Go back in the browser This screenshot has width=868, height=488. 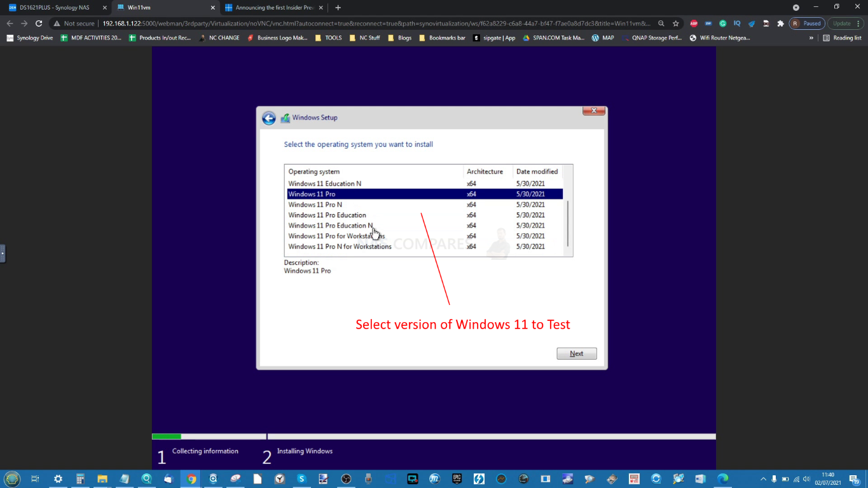point(10,24)
